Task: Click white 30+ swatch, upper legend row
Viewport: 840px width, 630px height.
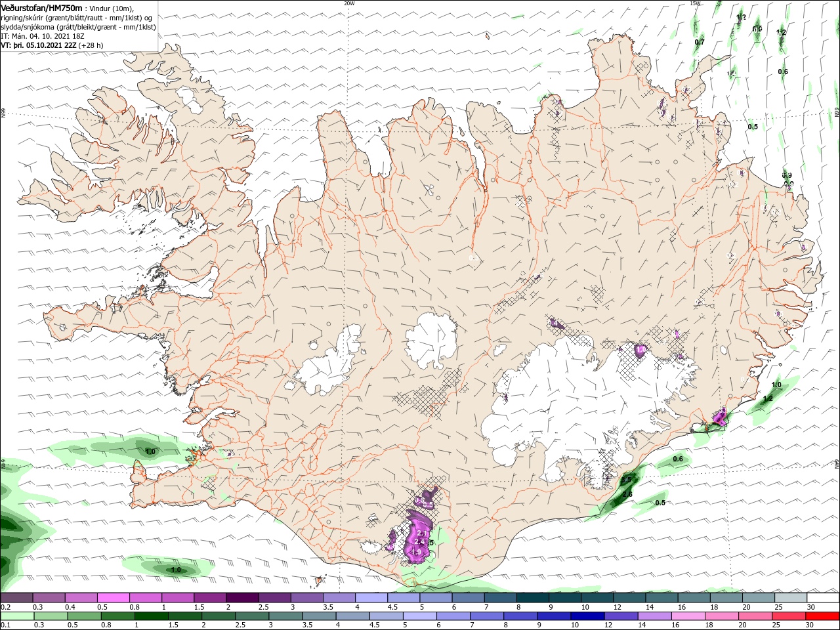Action: [823, 598]
